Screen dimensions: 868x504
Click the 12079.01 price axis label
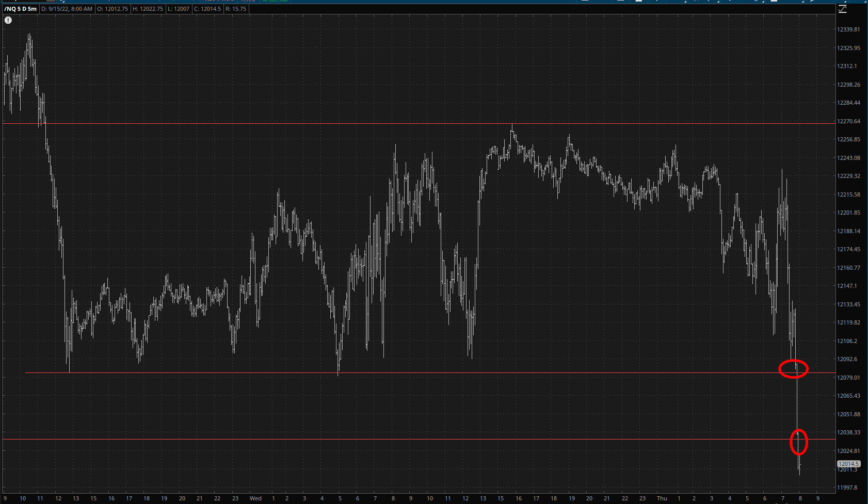coord(848,378)
